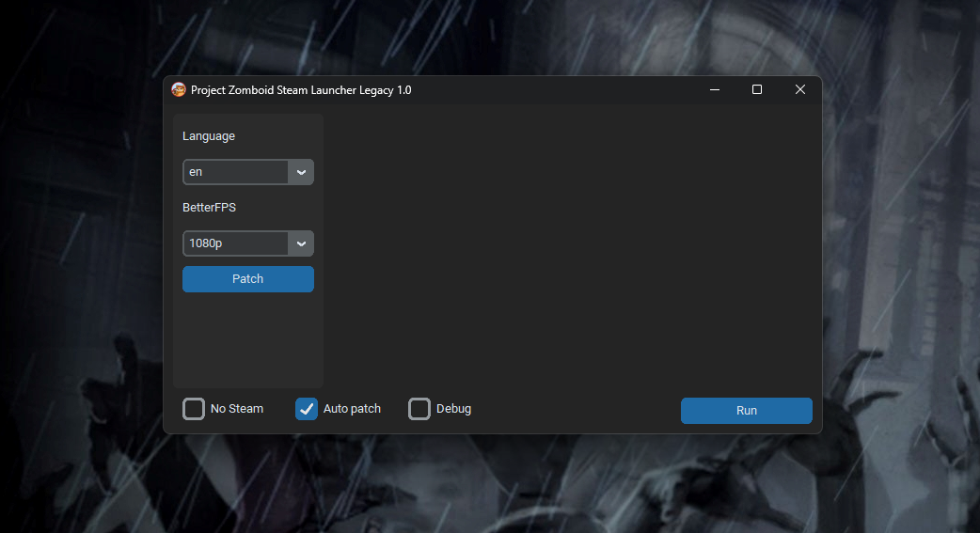The height and width of the screenshot is (533, 980).
Task: Click the 'Debug' label text
Action: click(453, 409)
